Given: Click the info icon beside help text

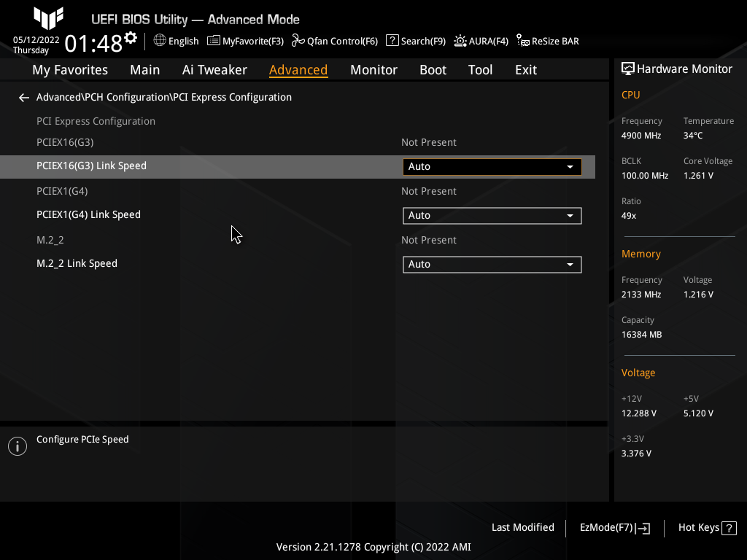Looking at the screenshot, I should (18, 446).
